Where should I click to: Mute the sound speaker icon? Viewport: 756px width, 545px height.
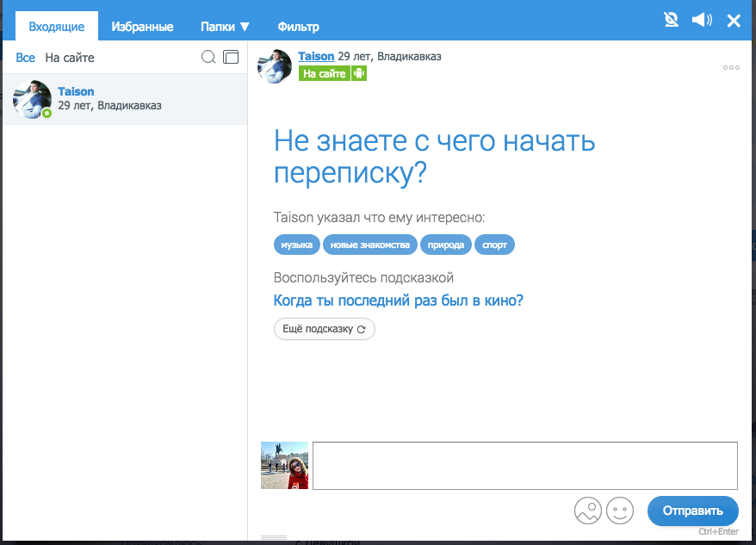point(702,20)
